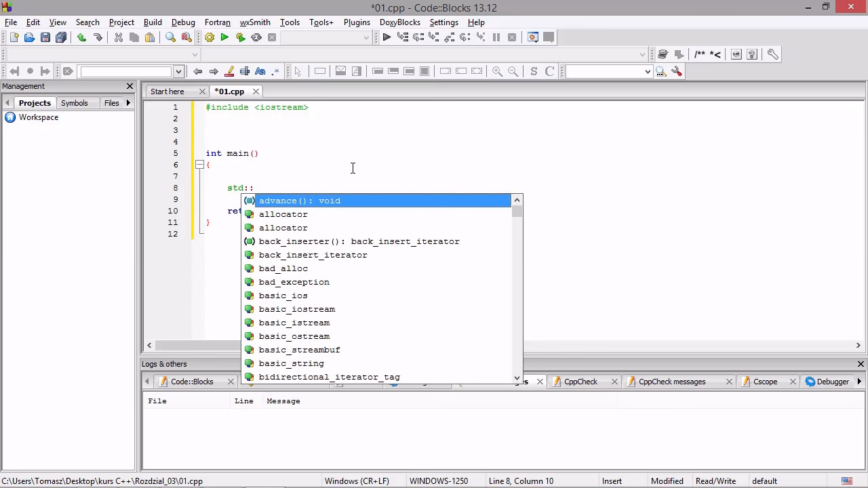
Task: Close the Management panel
Action: coord(130,86)
